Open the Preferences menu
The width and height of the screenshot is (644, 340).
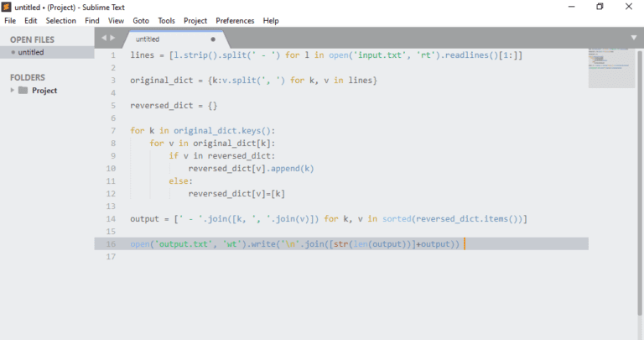point(235,20)
